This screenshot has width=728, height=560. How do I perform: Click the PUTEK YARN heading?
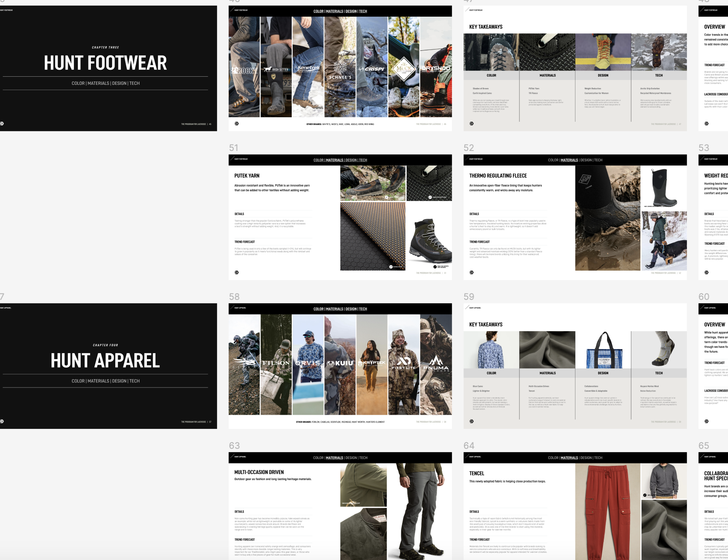tap(247, 176)
